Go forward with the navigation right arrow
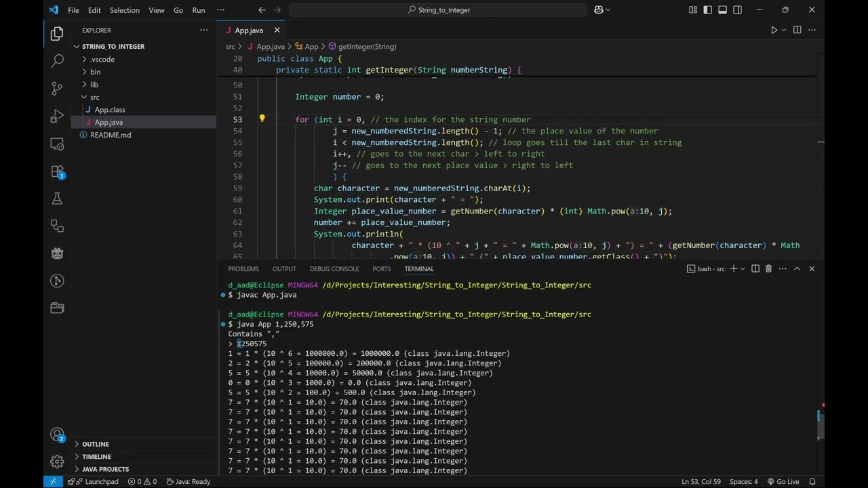The image size is (868, 488). 278,10
